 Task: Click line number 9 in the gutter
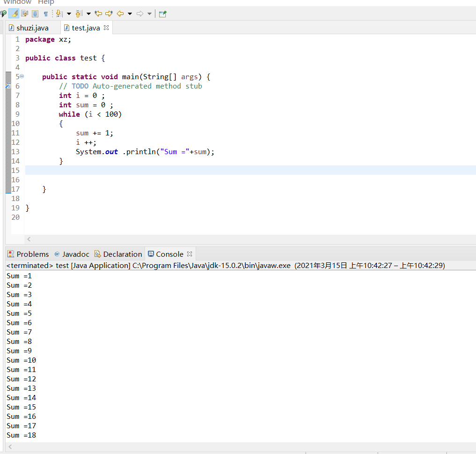click(17, 114)
